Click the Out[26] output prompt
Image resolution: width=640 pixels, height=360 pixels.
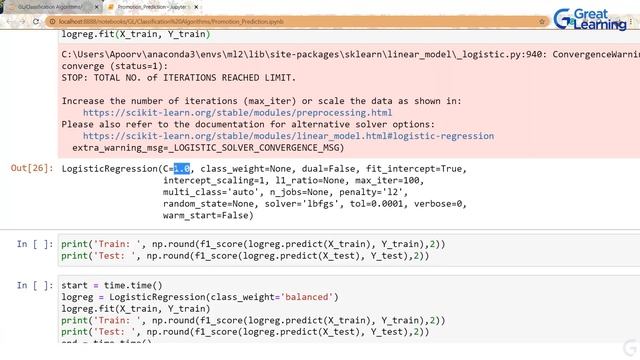click(32, 168)
